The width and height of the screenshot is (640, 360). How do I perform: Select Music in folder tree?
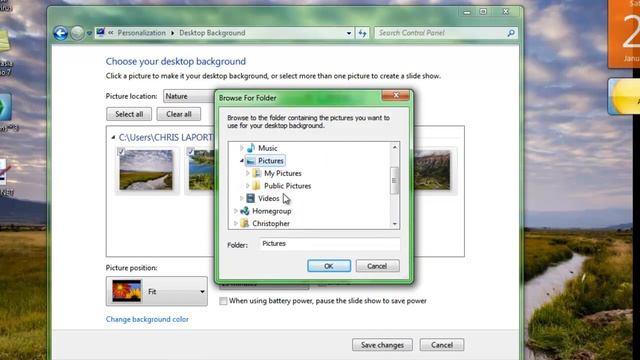[x=267, y=148]
